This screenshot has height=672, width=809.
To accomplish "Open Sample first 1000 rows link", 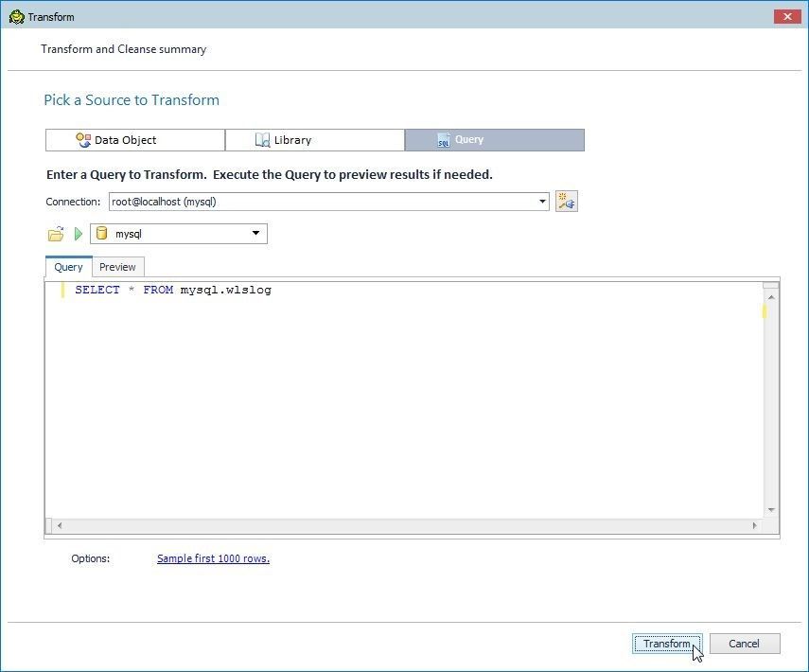I will click(213, 558).
